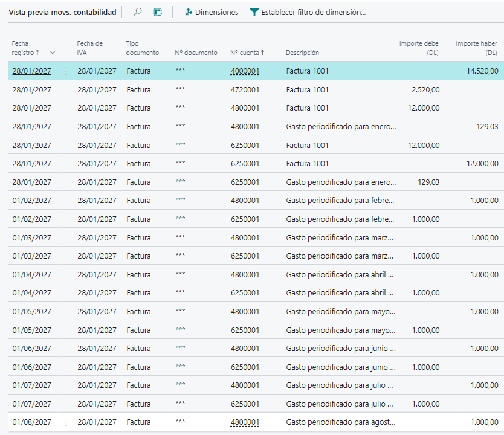The image size is (504, 435).
Task: Click the Nº documento column header
Action: coord(196,53)
